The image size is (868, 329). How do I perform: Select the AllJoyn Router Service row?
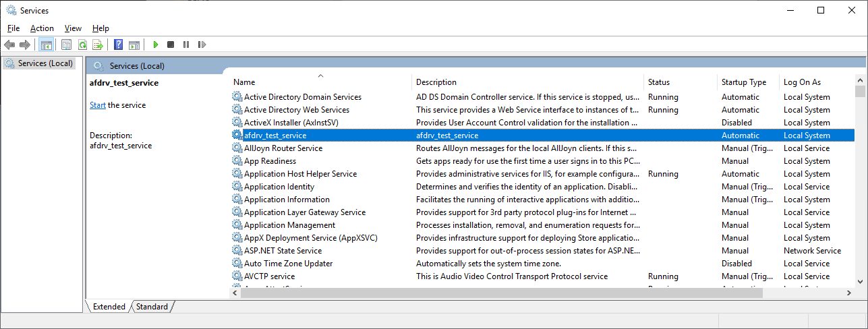point(542,148)
